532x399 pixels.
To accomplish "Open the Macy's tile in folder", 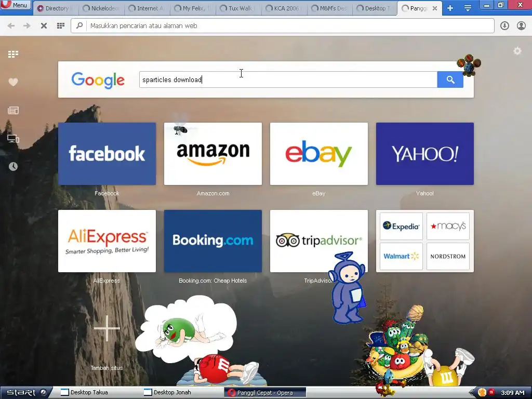I will tap(448, 227).
